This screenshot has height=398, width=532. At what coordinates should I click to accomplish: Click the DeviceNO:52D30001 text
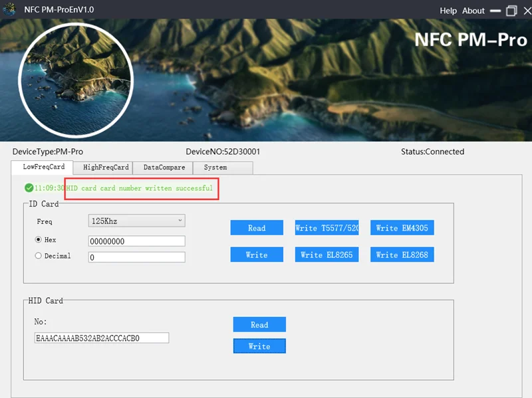coord(223,151)
